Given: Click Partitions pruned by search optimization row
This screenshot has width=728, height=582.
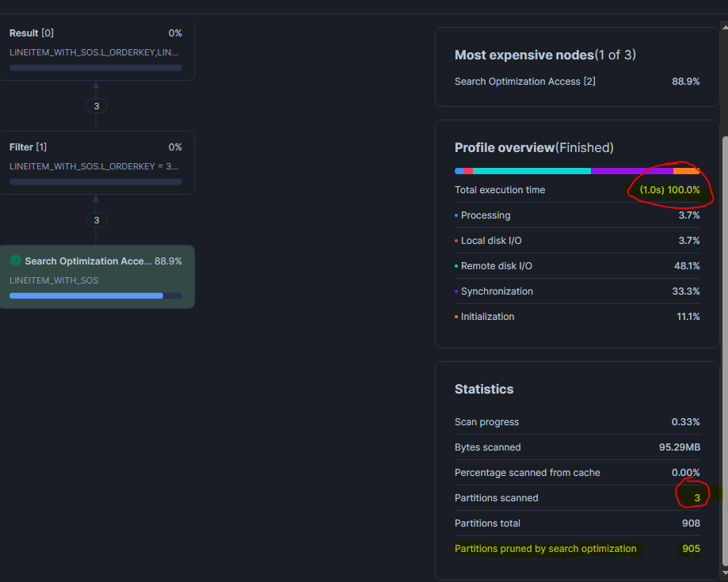Looking at the screenshot, I should tap(577, 549).
